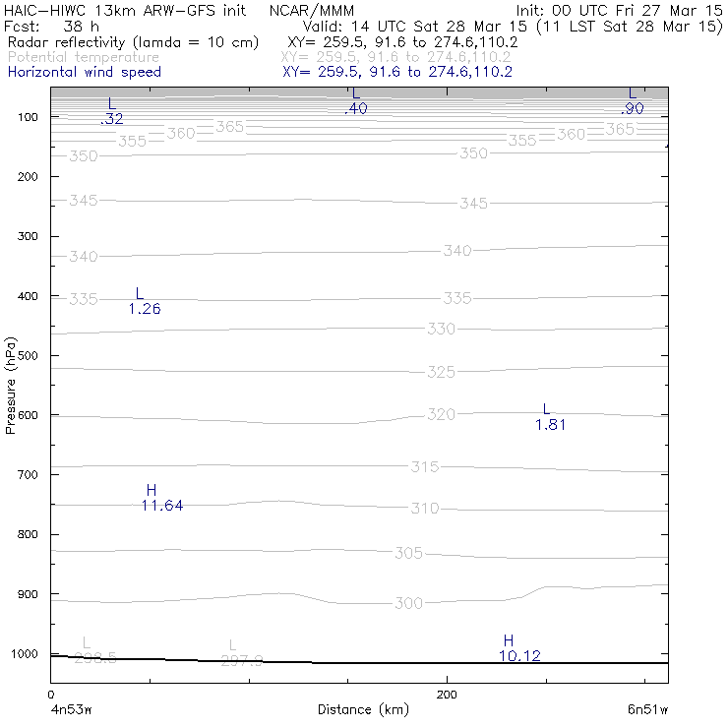Viewport: 728px width, 728px height.
Task: Click 'Radar reflectivity (lamda = 10 cm)' legend
Action: tap(133, 42)
